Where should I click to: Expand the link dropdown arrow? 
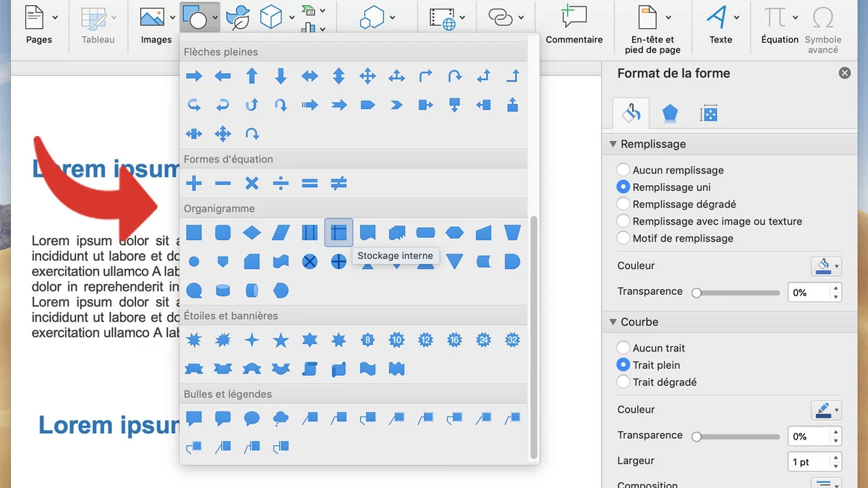522,17
